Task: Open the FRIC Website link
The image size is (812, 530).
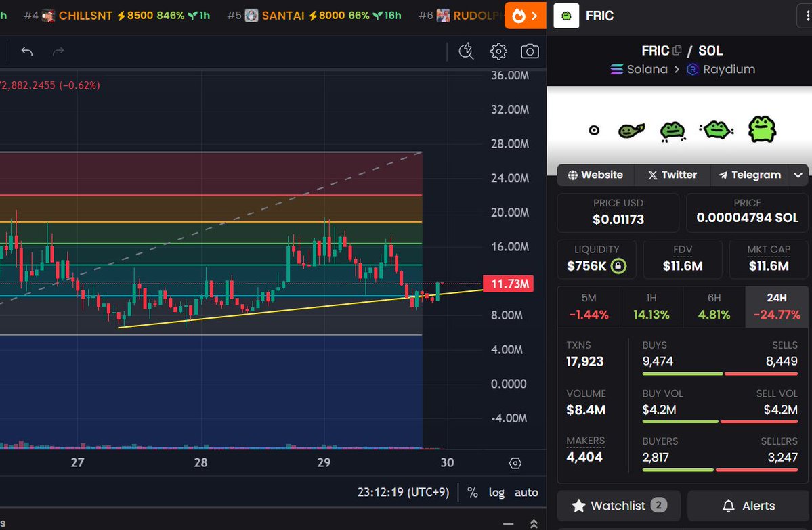Action: tap(595, 175)
